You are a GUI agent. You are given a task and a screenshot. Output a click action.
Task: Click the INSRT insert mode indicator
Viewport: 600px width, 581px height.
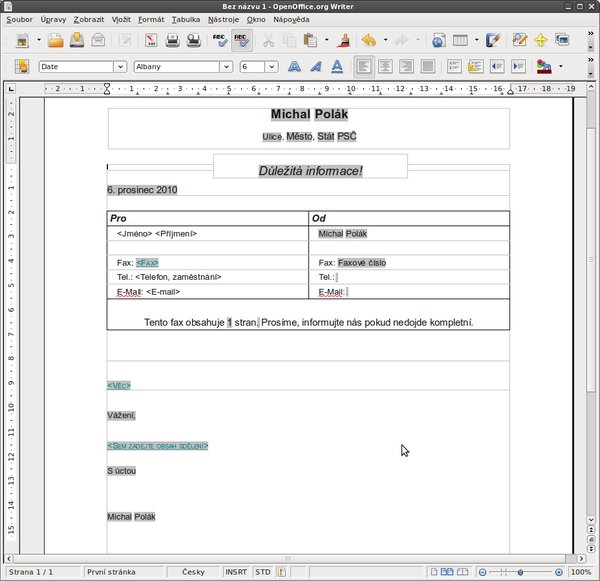(x=236, y=572)
